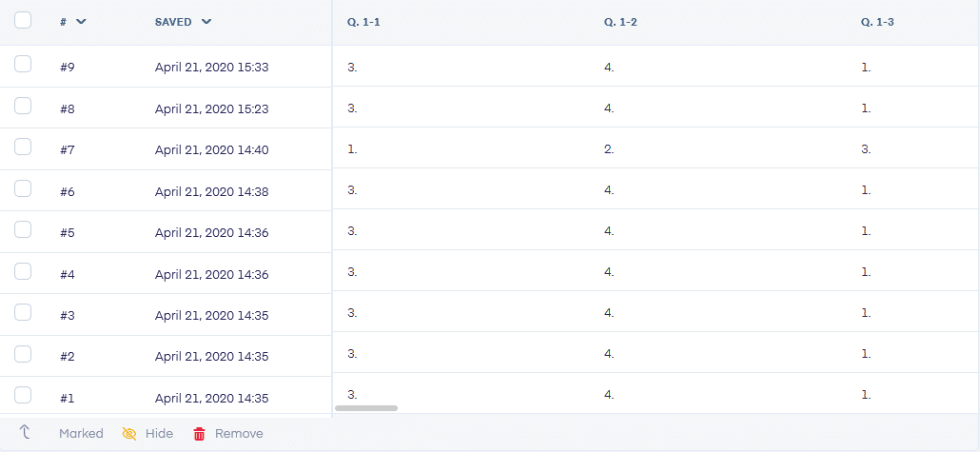Expand the SAVED column sort chevron
Viewport: 980px width, 452px height.
[206, 22]
